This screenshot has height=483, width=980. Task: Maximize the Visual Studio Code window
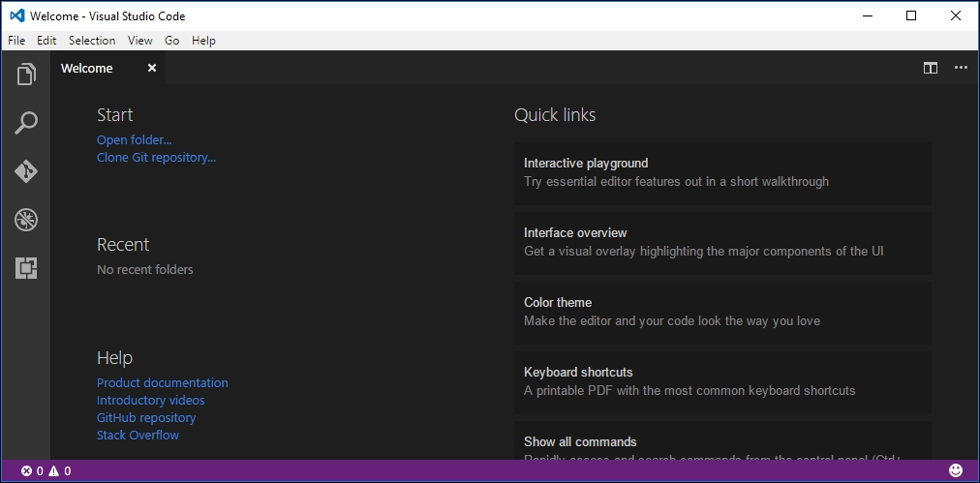pos(911,16)
